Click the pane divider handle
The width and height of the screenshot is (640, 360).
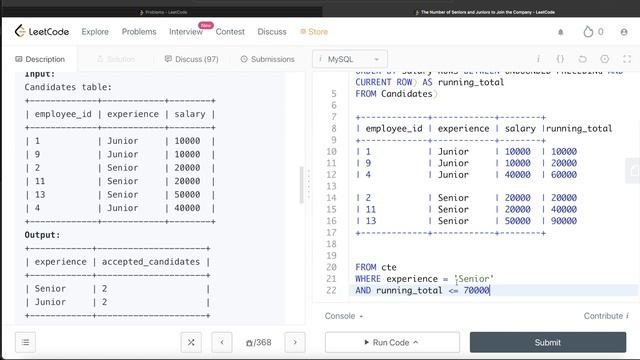tap(309, 184)
